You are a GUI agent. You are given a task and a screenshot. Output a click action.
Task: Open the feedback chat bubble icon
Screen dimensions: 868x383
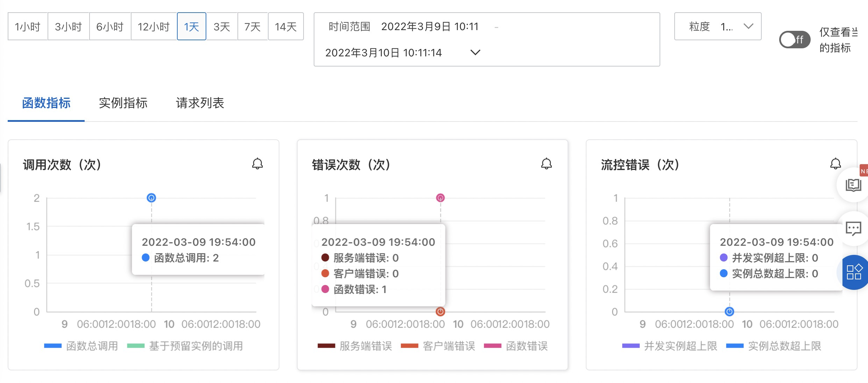[x=853, y=229]
